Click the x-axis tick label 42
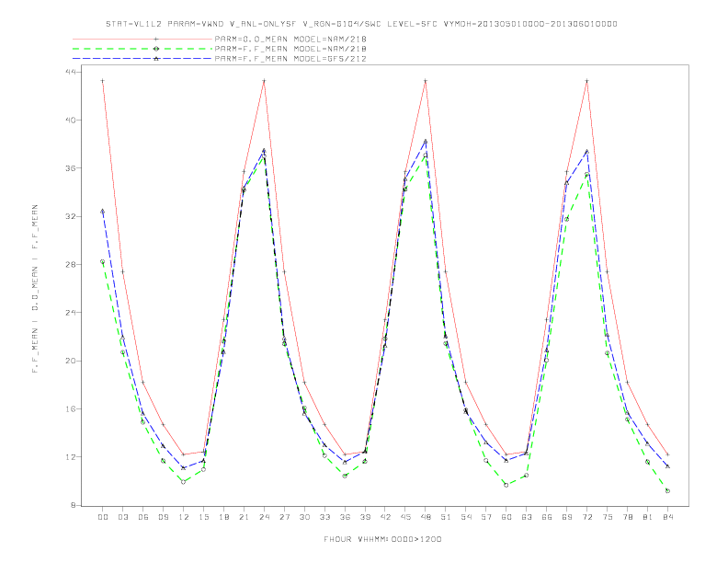 click(x=385, y=517)
